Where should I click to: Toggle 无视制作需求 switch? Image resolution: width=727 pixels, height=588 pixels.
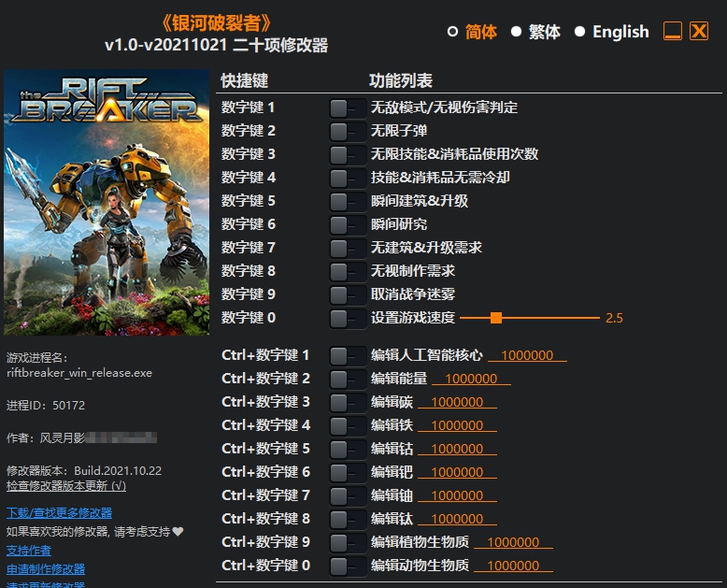tap(348, 272)
